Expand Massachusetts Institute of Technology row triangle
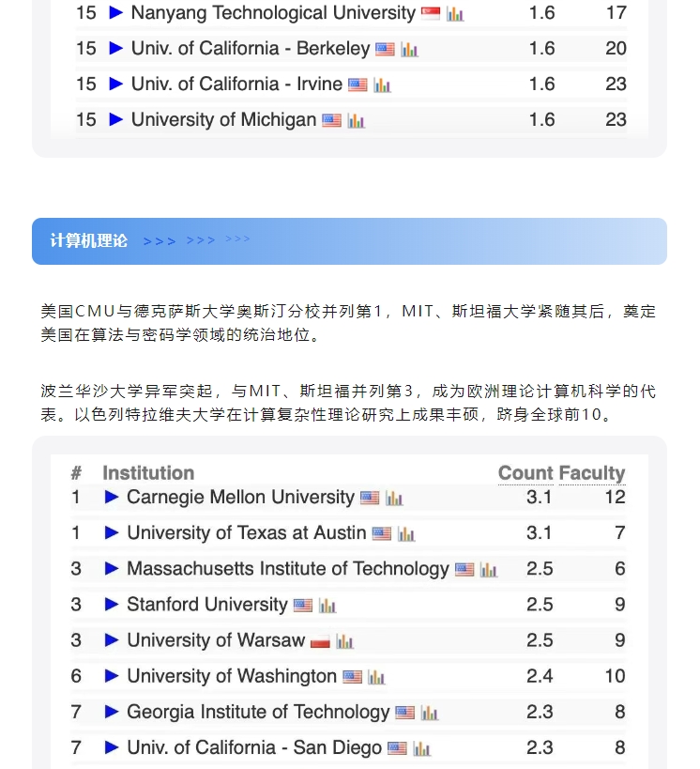This screenshot has height=769, width=700. click(x=112, y=569)
